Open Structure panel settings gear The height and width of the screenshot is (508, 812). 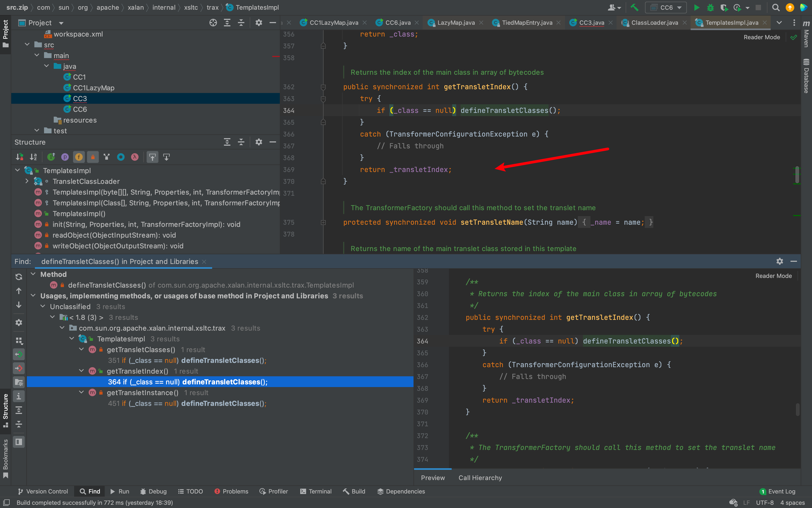[259, 142]
